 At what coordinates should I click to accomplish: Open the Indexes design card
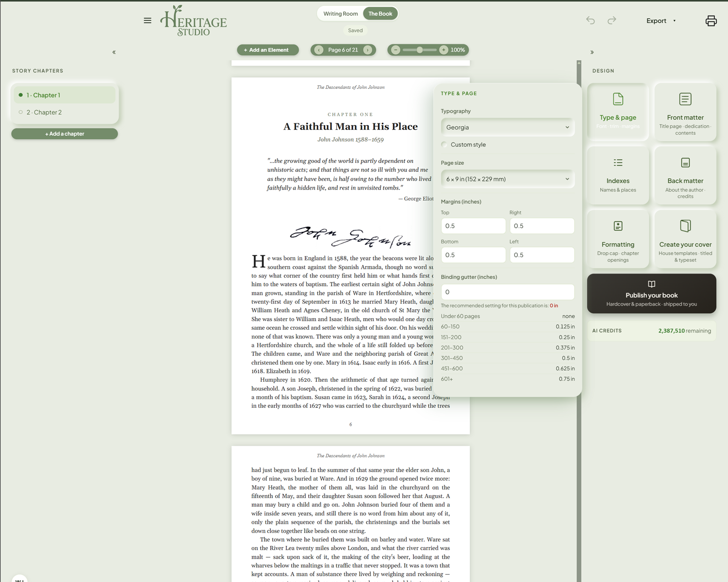[x=618, y=175]
